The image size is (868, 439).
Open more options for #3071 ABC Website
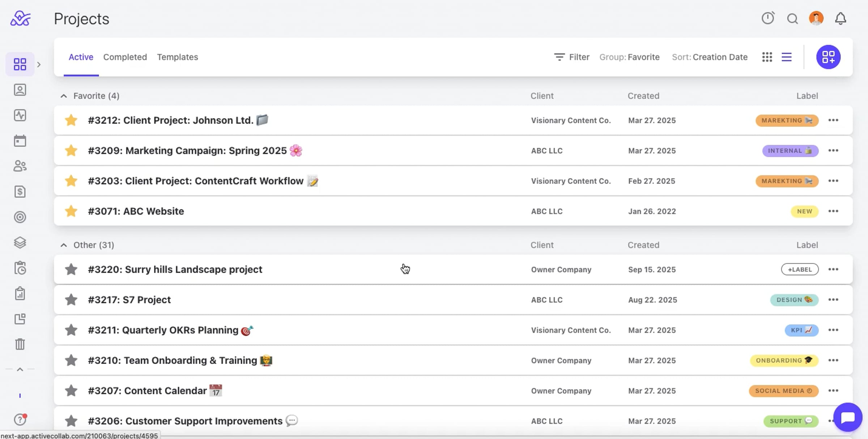click(833, 211)
